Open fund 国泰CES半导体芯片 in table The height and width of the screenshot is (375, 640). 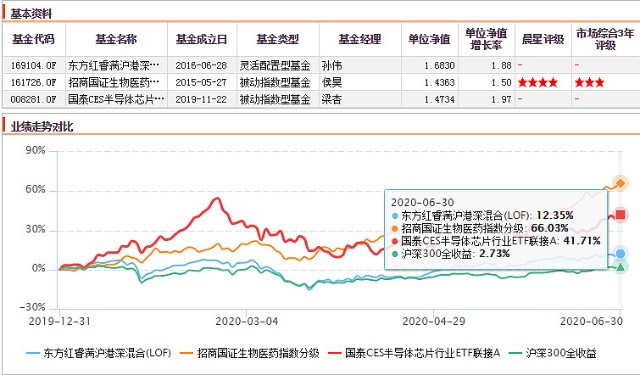[x=116, y=100]
